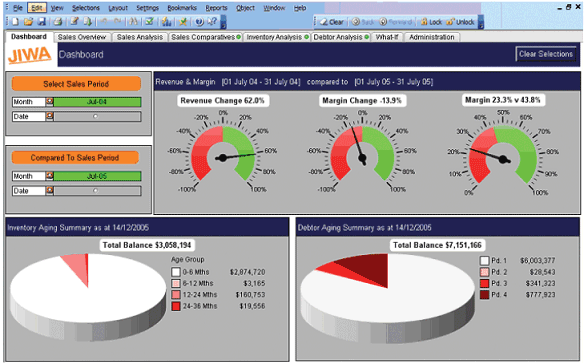Expand the navigation toolbar overflow chevron
This screenshot has height=364, width=584.
point(481,22)
